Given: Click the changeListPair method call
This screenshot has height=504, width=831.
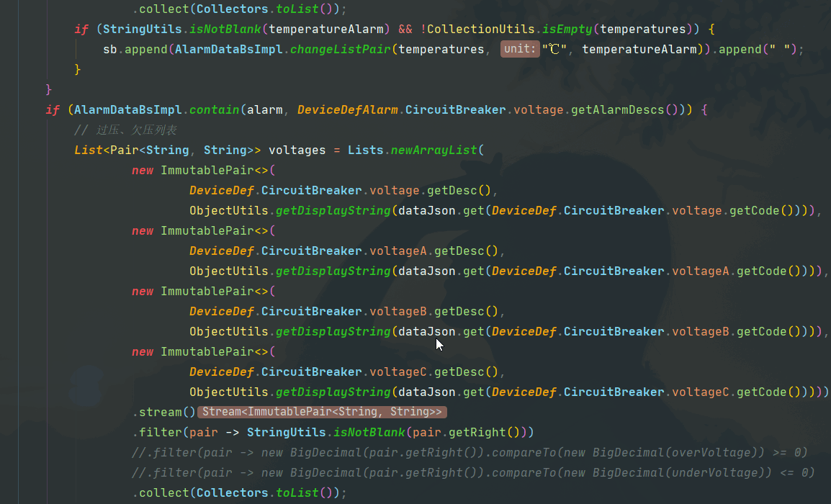Looking at the screenshot, I should (340, 49).
